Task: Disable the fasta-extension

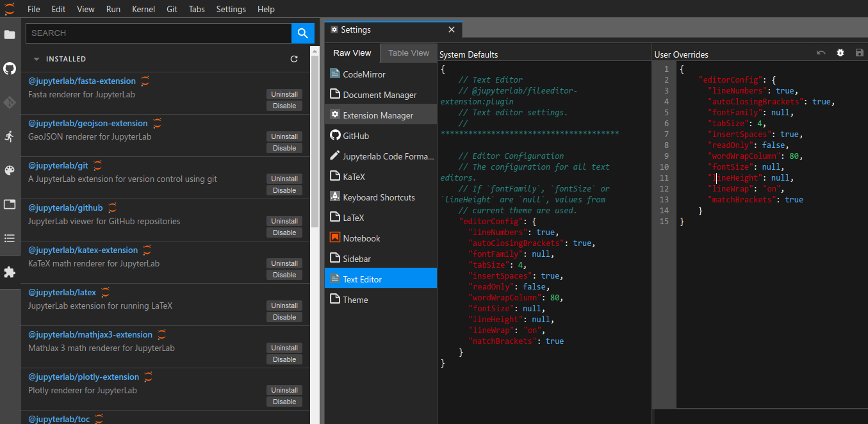Action: click(x=284, y=106)
